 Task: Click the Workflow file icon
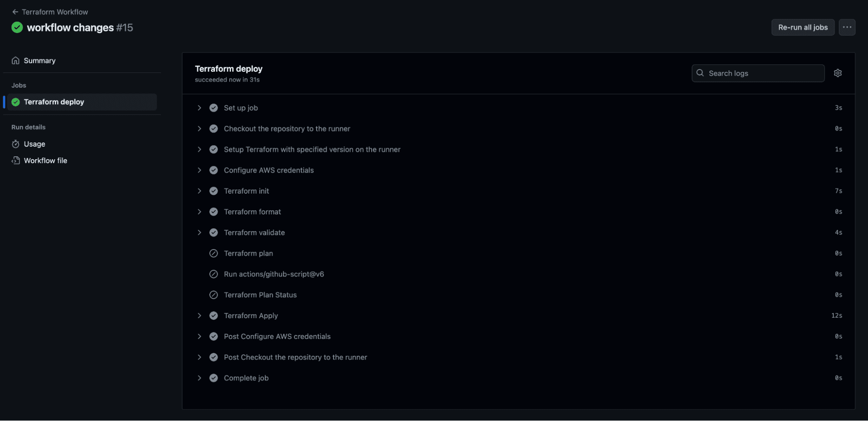pos(16,161)
